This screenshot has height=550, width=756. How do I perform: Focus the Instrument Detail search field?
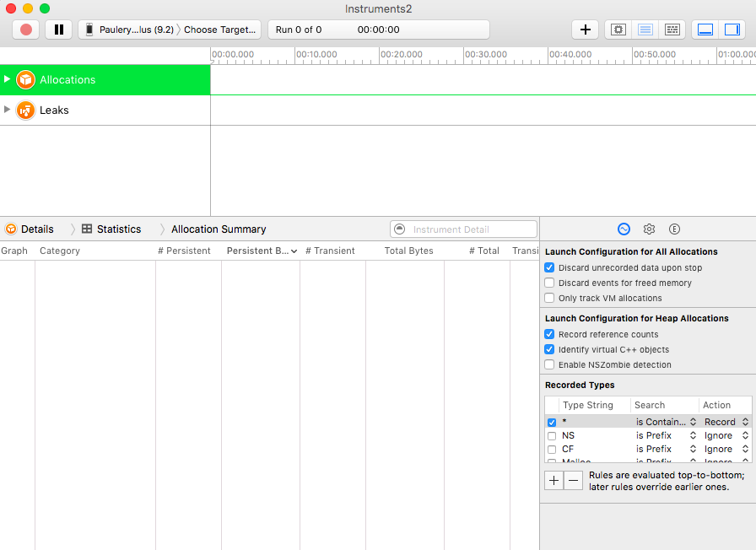click(x=463, y=229)
